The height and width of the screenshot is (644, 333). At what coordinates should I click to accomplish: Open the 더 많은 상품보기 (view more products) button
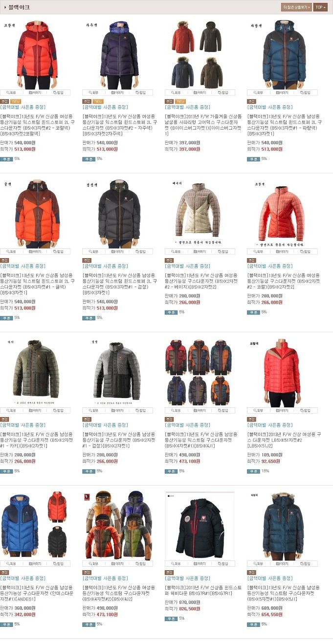(296, 7)
